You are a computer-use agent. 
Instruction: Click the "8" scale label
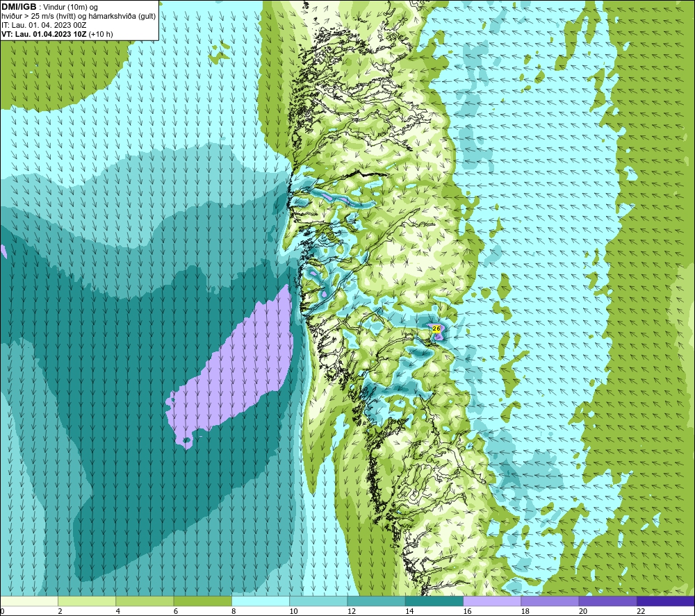[234, 611]
